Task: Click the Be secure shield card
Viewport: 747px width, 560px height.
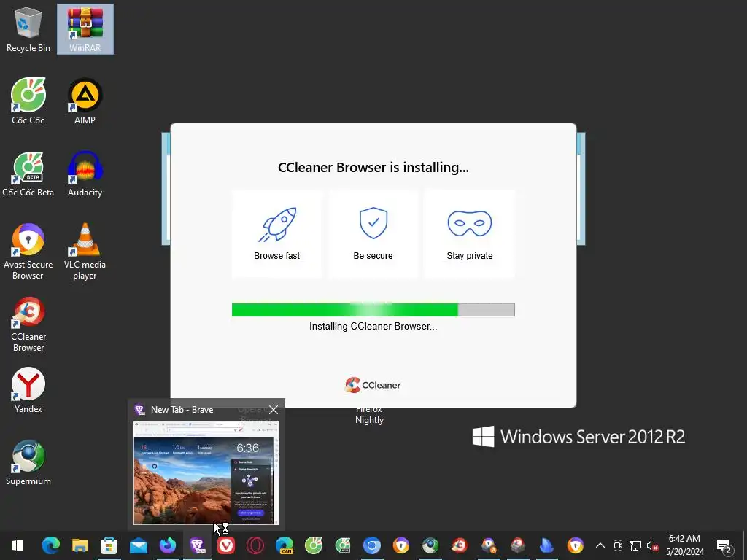Action: coord(373,233)
